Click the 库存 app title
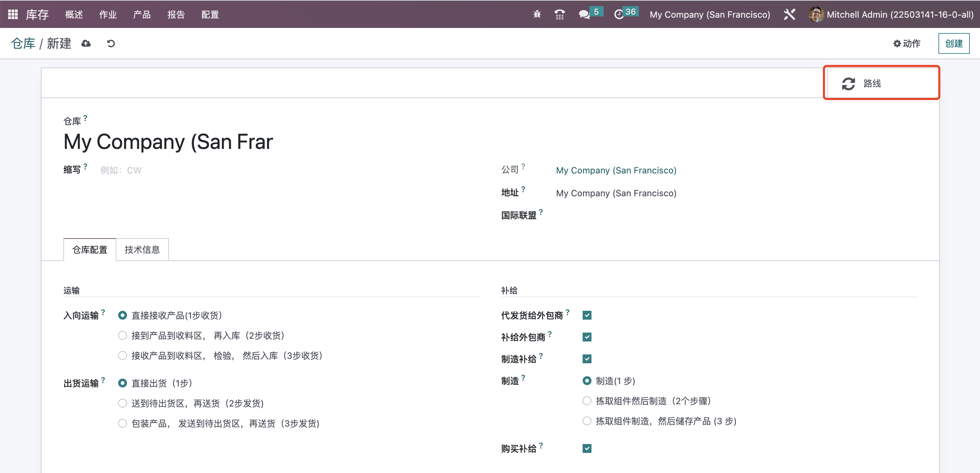 pyautogui.click(x=37, y=14)
